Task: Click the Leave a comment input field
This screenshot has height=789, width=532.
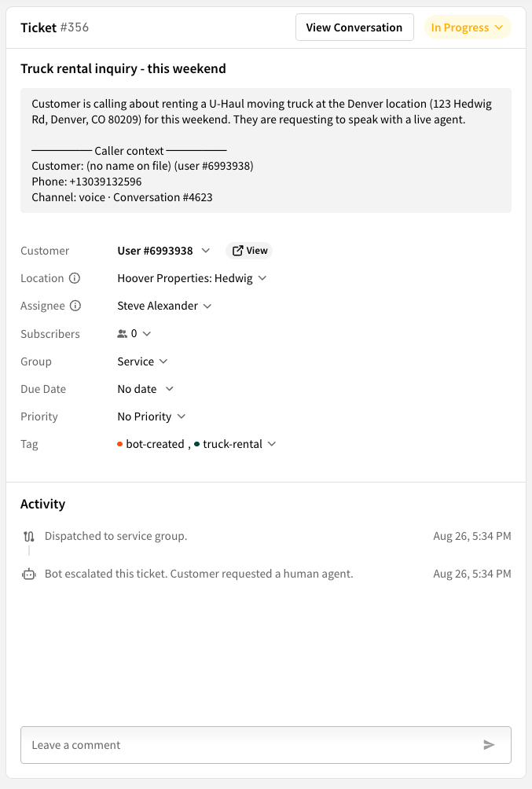Action: [x=266, y=745]
